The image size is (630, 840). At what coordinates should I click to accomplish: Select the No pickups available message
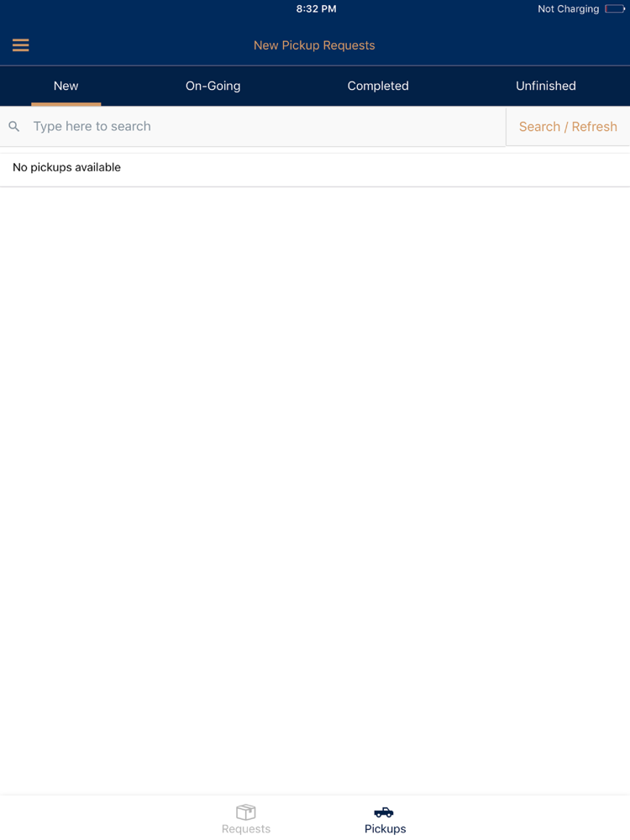pos(66,167)
